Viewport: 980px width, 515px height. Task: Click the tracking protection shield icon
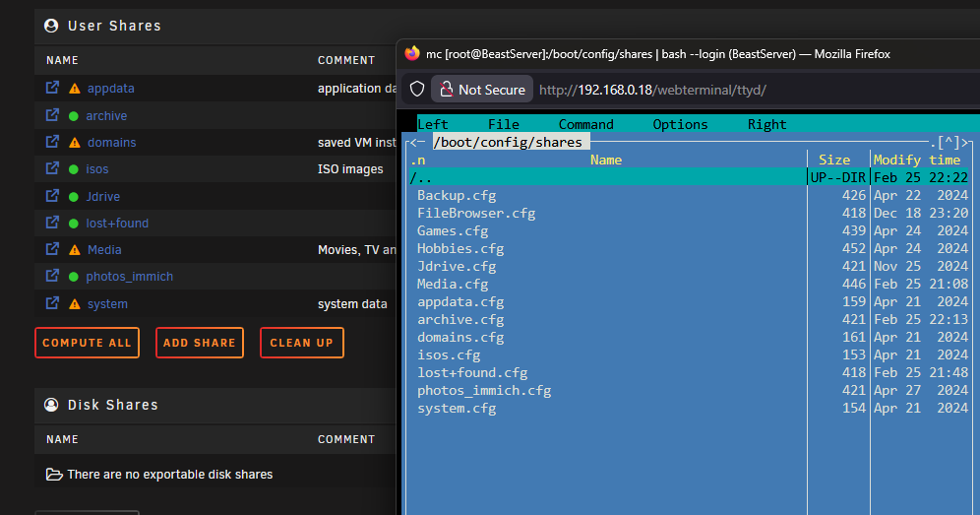coord(417,89)
